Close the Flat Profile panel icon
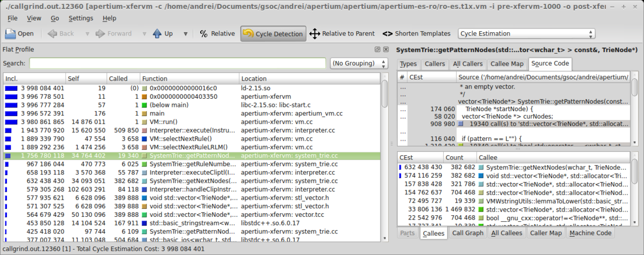This screenshot has height=255, width=644. tap(386, 49)
